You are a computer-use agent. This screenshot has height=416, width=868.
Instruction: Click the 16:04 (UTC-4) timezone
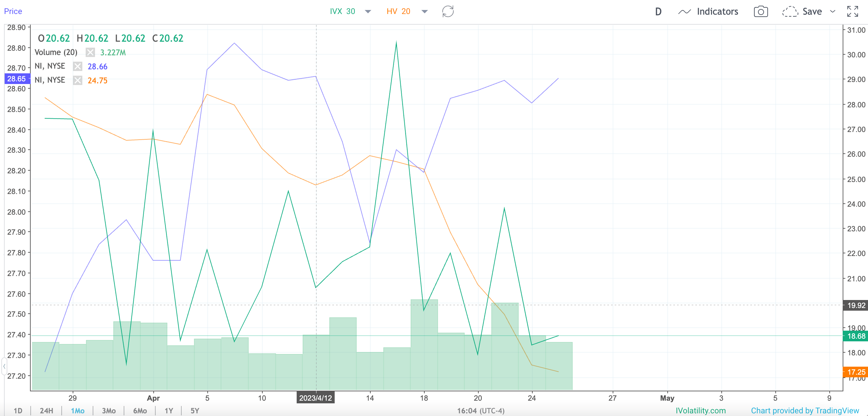(481, 411)
